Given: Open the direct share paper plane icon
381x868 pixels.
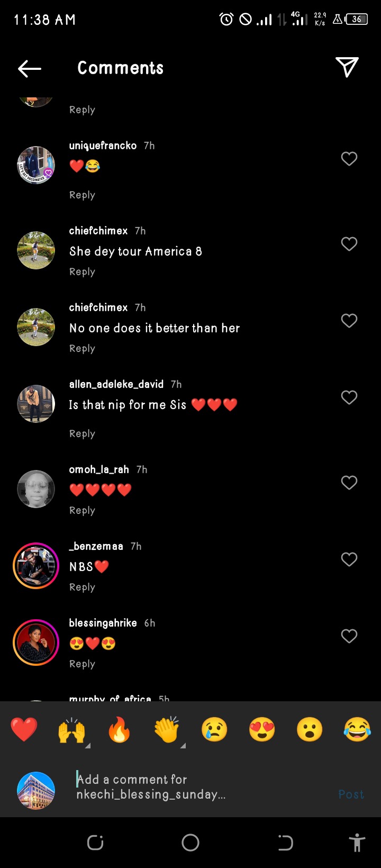Looking at the screenshot, I should tap(347, 67).
